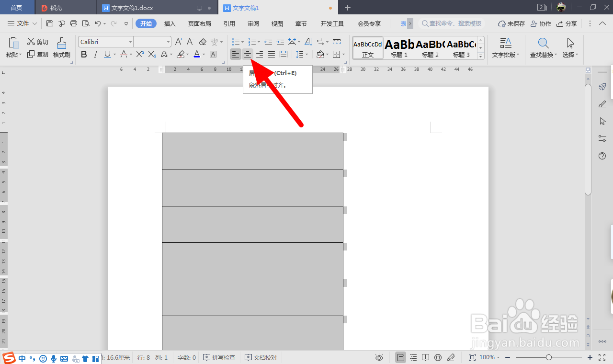Expand the styles gallery

481,55
